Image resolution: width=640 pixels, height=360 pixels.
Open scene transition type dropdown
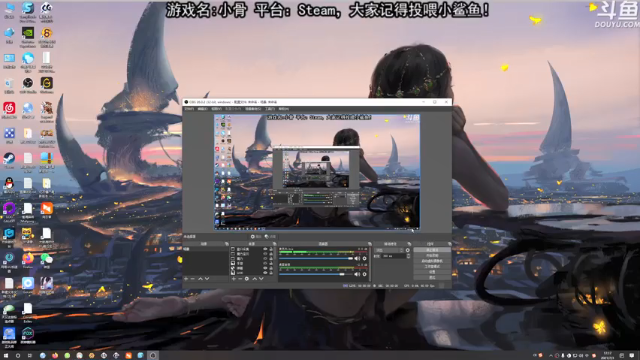coord(389,250)
